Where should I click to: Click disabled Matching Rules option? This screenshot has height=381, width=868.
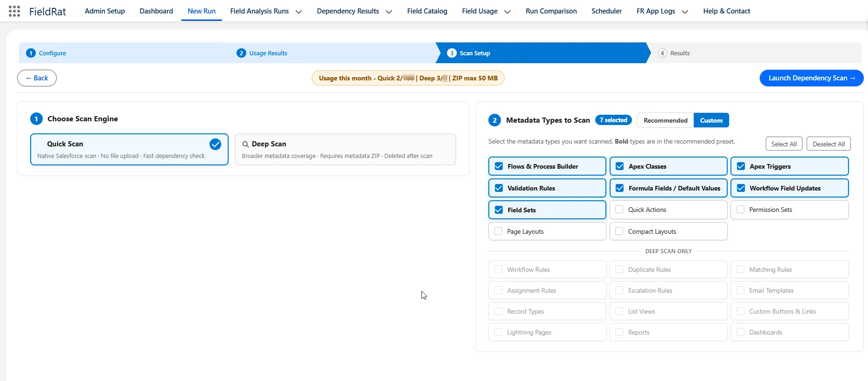[x=789, y=269]
